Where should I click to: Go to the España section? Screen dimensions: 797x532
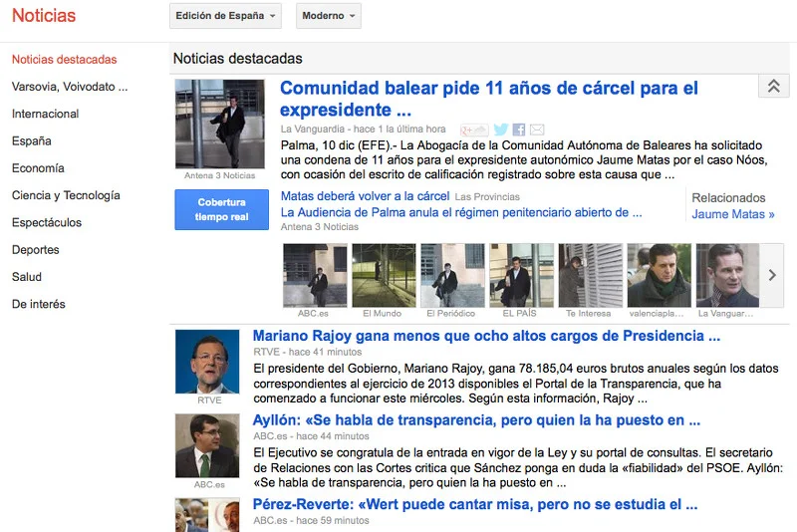32,140
